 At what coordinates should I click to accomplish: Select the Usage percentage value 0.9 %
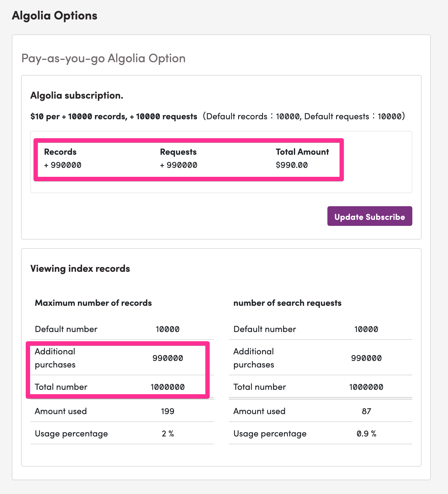coord(366,434)
